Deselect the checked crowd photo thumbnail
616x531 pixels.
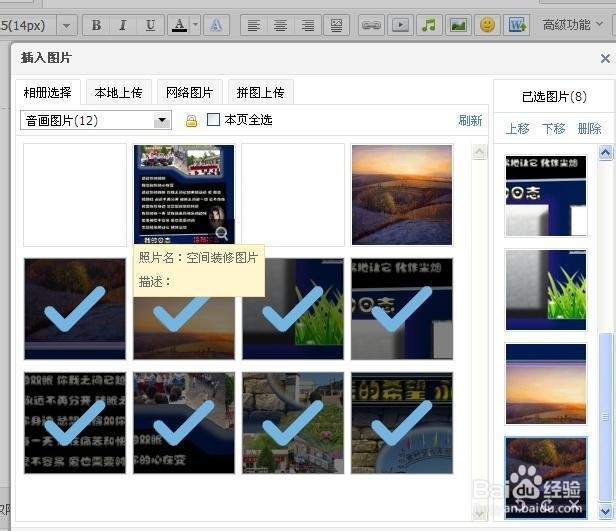pos(183,423)
